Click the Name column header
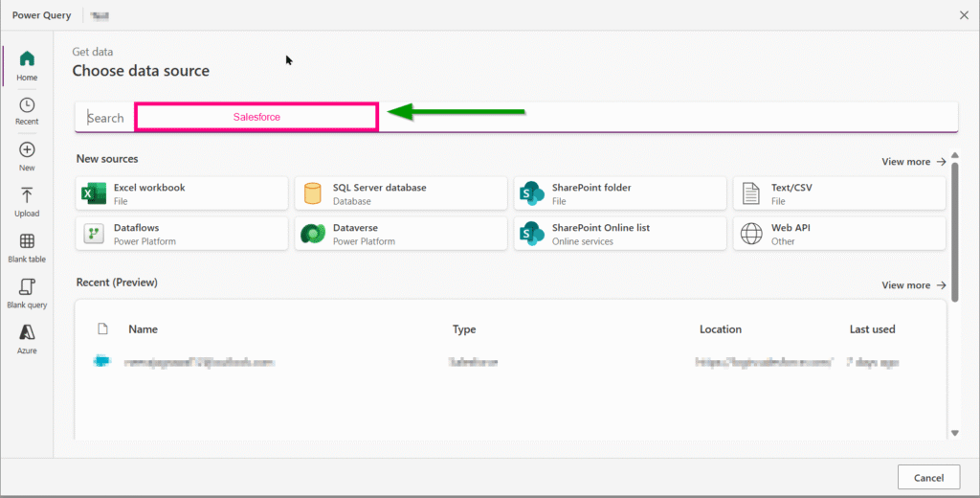The width and height of the screenshot is (980, 498). (144, 329)
